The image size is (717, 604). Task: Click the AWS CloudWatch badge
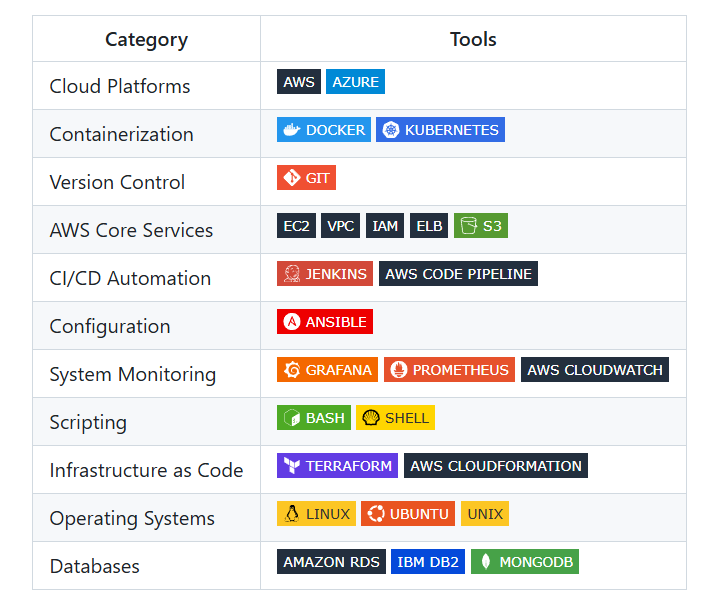[x=595, y=370]
